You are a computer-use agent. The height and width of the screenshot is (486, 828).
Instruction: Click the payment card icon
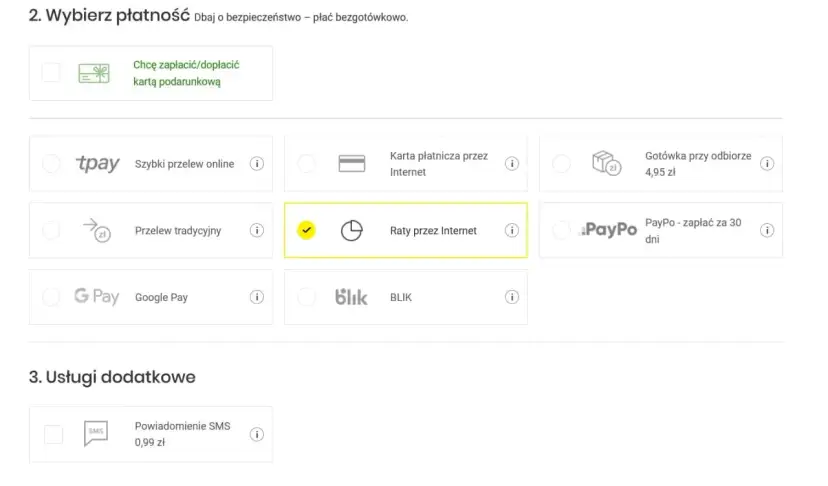point(351,164)
